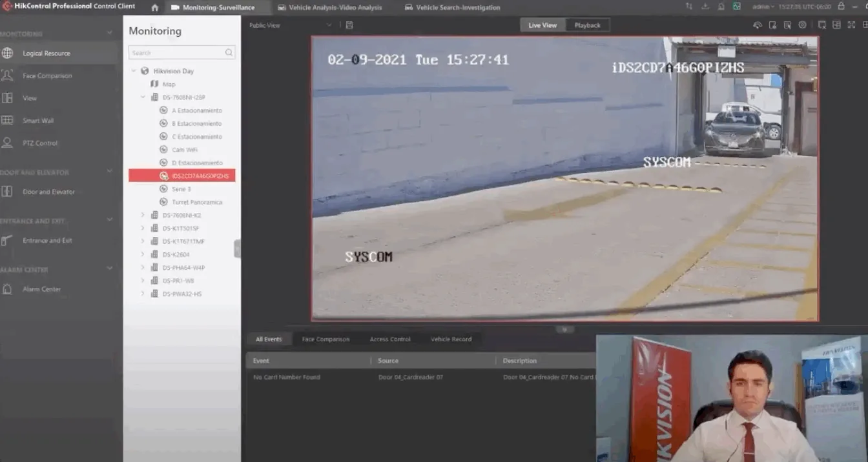This screenshot has width=868, height=462.
Task: Click the event panel collapse handle below video
Action: 564,329
